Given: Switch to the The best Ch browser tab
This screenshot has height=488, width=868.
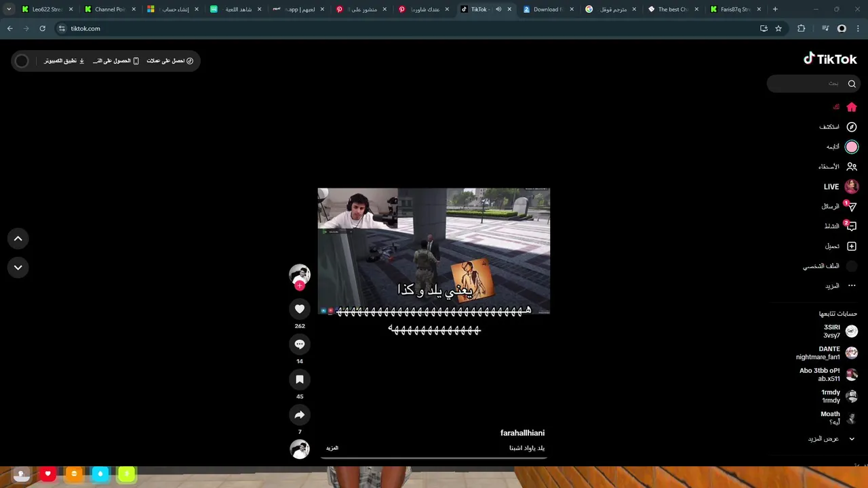Looking at the screenshot, I should [x=673, y=9].
